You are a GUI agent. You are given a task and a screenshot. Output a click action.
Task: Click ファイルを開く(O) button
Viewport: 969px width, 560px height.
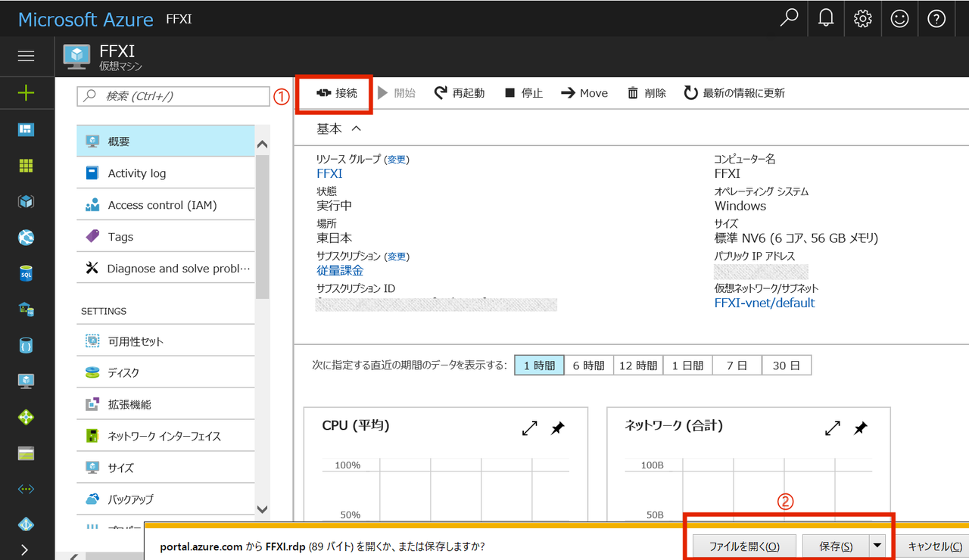coord(744,546)
